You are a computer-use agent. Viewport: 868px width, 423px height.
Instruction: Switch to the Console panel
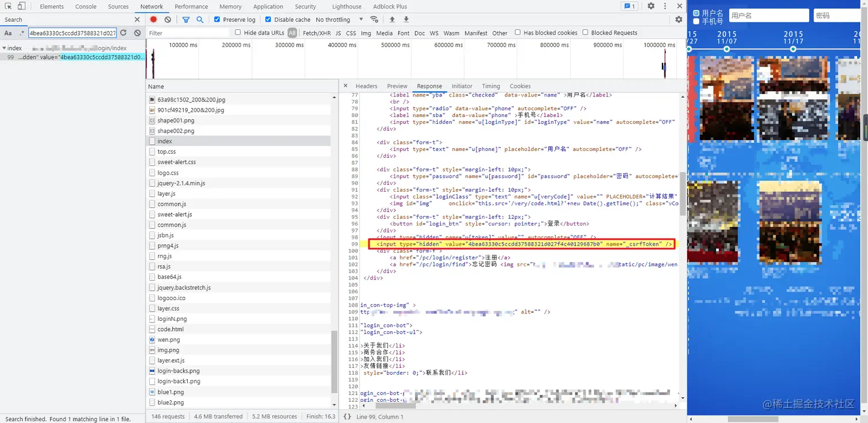point(86,6)
